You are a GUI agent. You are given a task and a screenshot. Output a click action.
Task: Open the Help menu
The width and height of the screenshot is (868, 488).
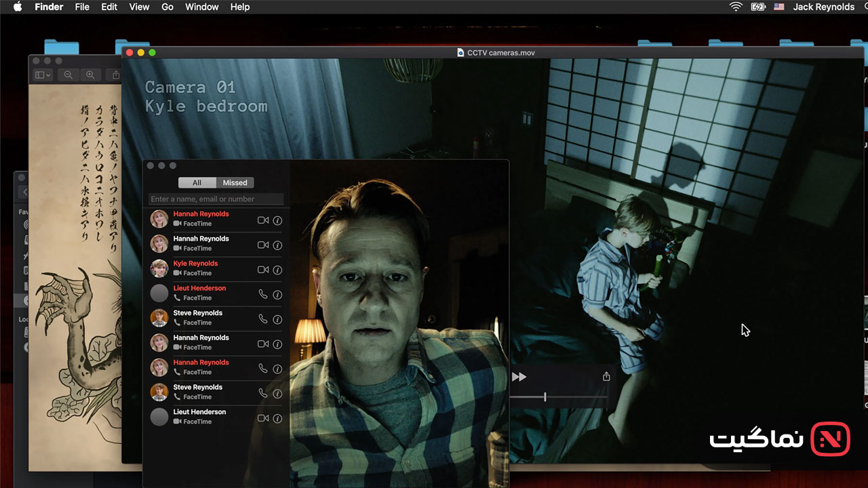[x=240, y=7]
